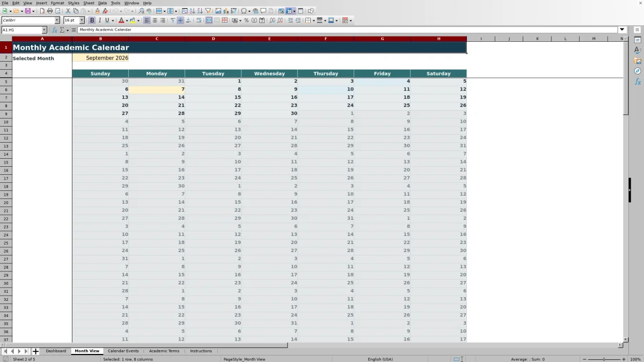The image size is (644, 362).
Task: Open the conditional formatting dropdown arrow
Action: point(350,20)
